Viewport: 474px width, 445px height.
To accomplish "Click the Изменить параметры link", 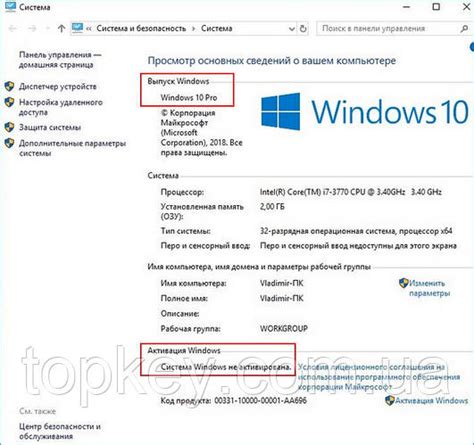I will pyautogui.click(x=429, y=288).
